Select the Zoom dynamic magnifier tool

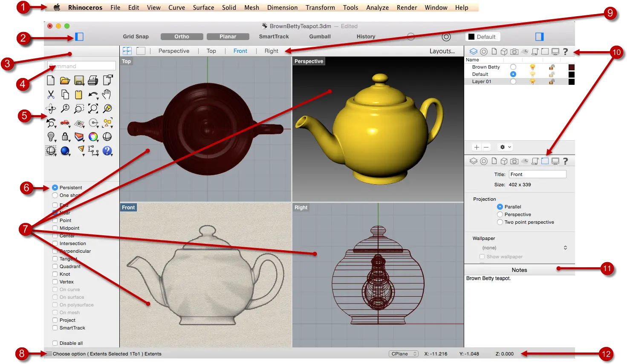tap(65, 109)
